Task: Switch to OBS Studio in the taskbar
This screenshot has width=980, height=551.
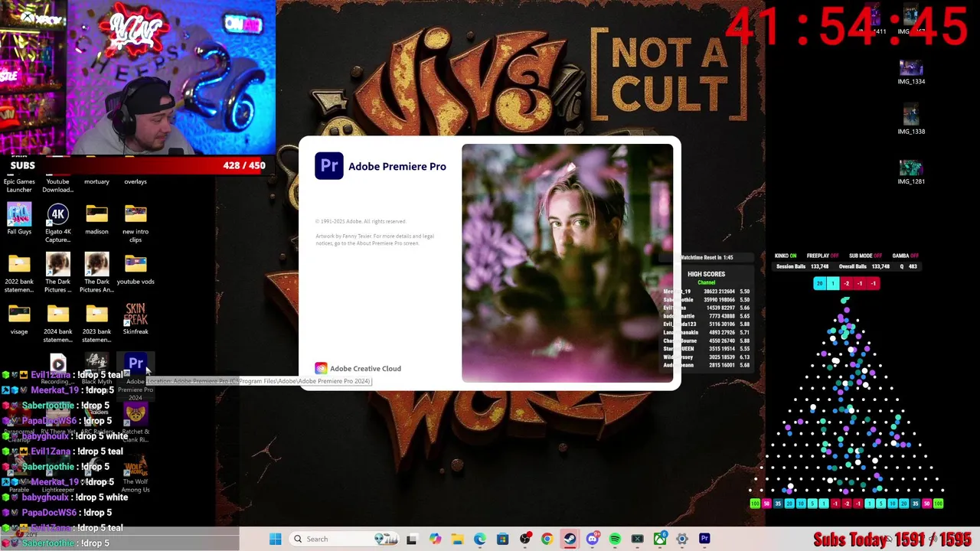Action: (x=524, y=539)
